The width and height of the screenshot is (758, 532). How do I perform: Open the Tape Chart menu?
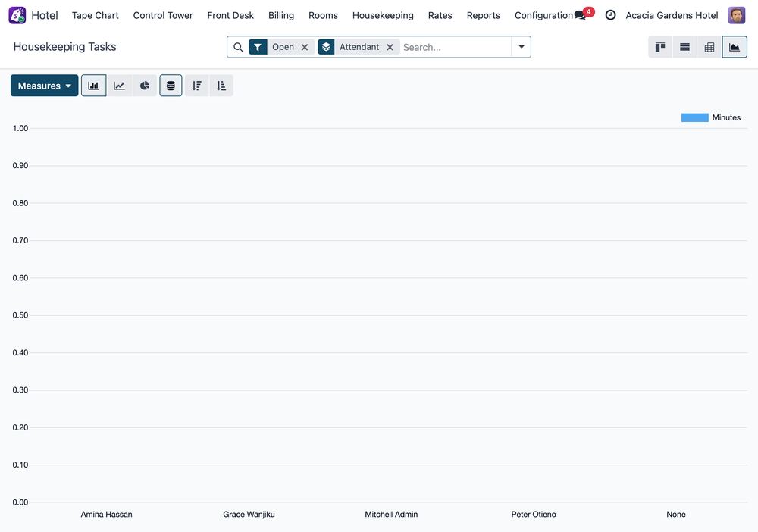(96, 15)
